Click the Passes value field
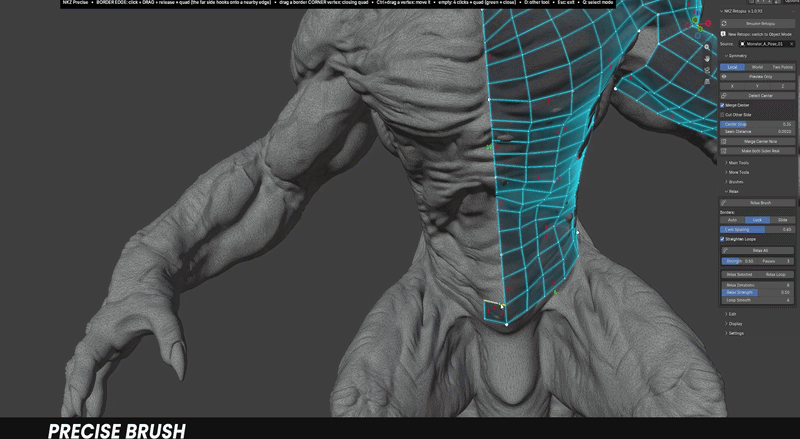The width and height of the screenshot is (800, 439). pos(776,261)
